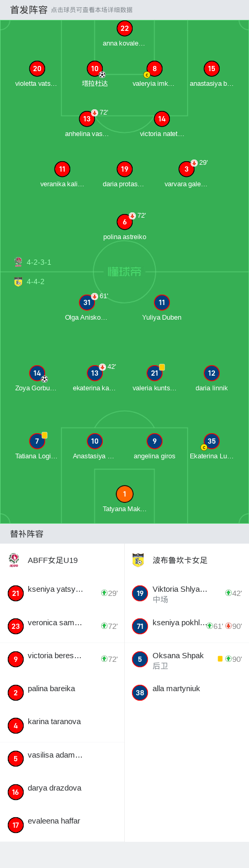Select the 首发阵容 section header
The width and height of the screenshot is (249, 868).
29,10
